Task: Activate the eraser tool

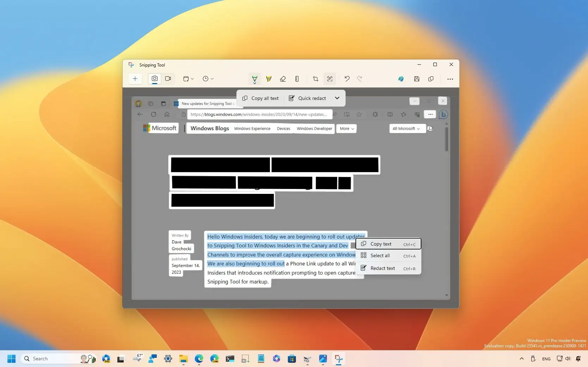Action: coord(283,79)
